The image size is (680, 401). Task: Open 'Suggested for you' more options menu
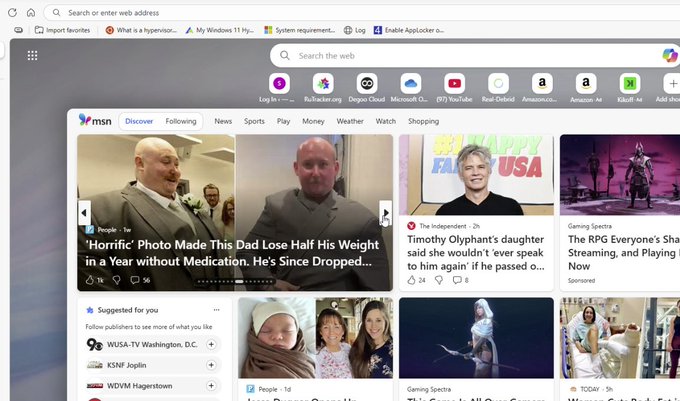point(216,310)
